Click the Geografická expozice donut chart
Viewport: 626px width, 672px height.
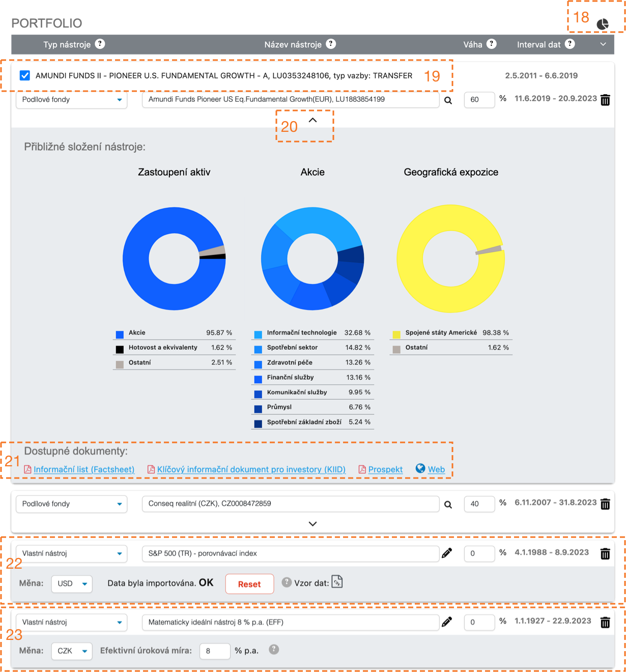pos(451,259)
